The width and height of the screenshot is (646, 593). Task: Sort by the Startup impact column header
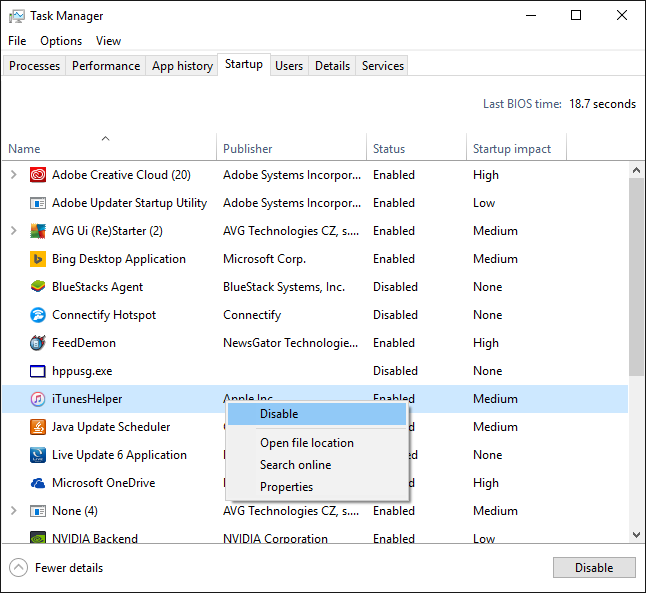[517, 148]
